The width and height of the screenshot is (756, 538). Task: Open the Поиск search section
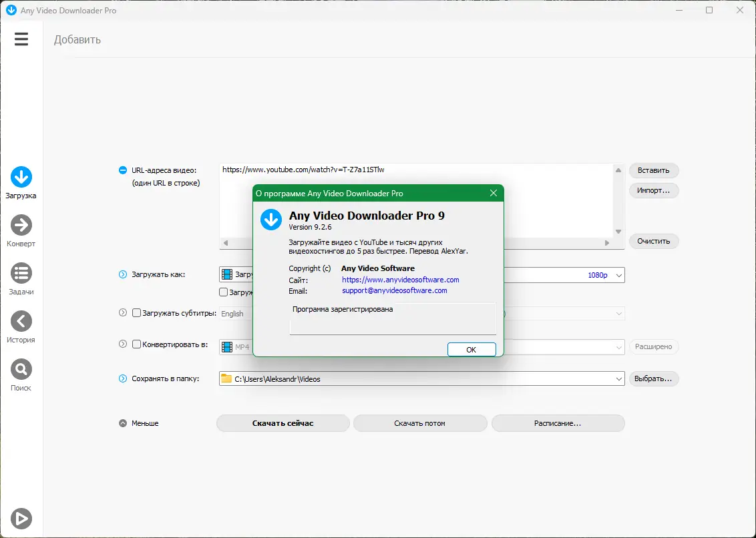click(x=21, y=375)
